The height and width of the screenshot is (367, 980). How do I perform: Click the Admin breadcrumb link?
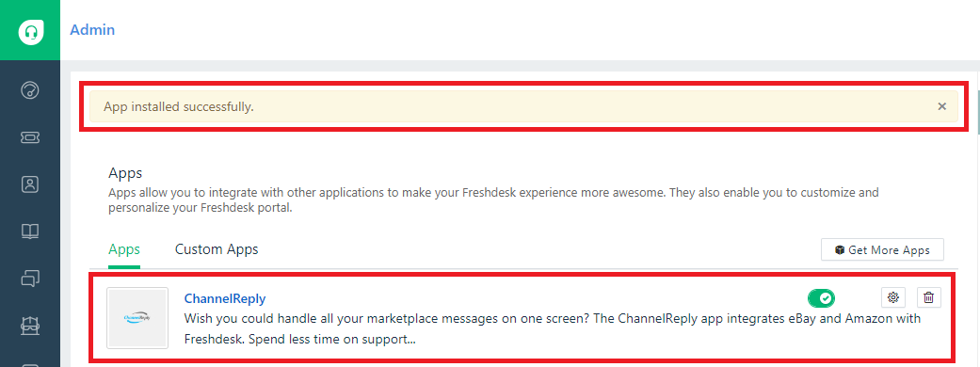pyautogui.click(x=92, y=29)
